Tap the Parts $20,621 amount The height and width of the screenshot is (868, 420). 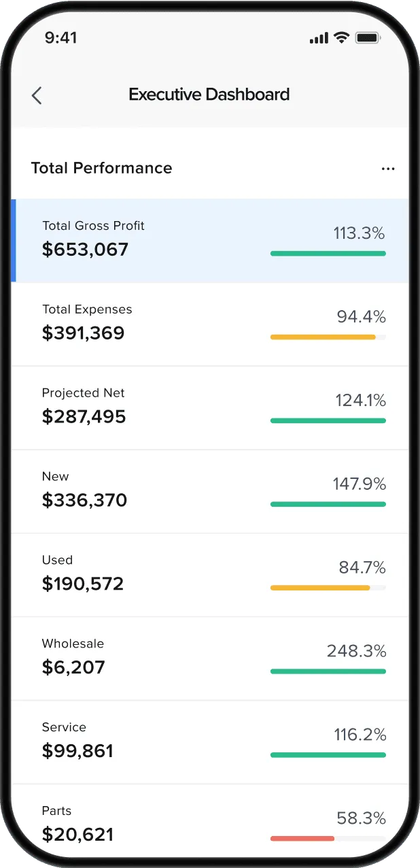point(77,834)
